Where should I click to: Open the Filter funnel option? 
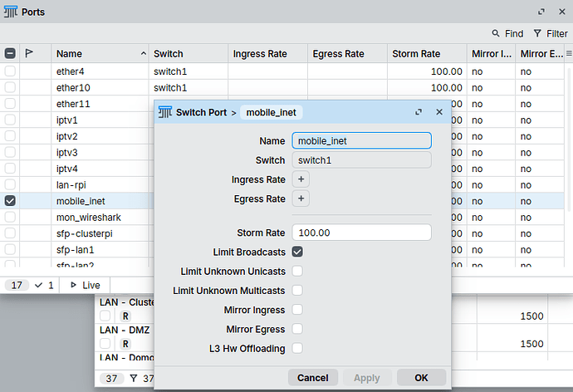click(539, 34)
